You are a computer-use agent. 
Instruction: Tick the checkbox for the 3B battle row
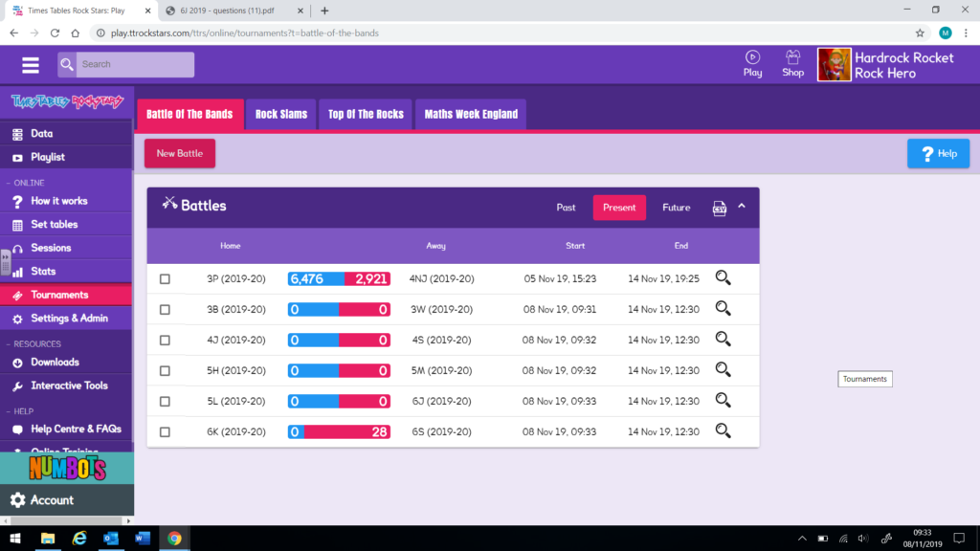pyautogui.click(x=165, y=308)
